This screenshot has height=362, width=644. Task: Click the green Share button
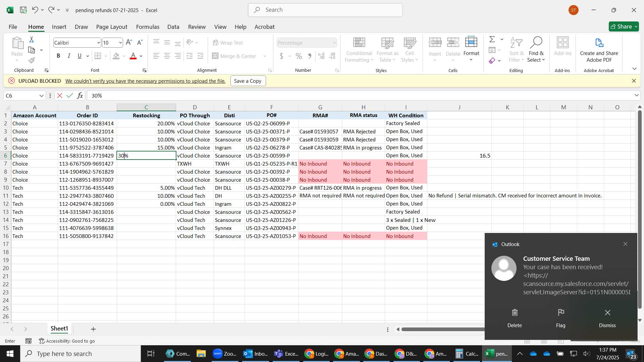[624, 26]
